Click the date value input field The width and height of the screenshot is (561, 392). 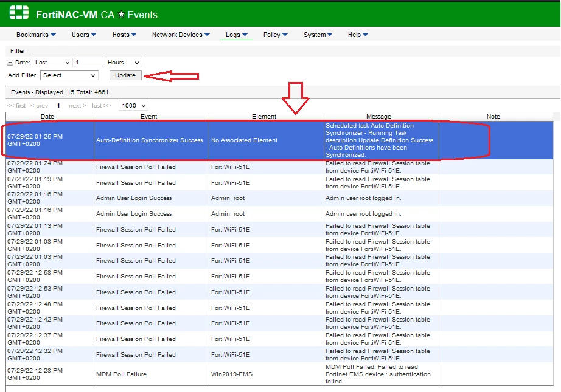pos(88,63)
